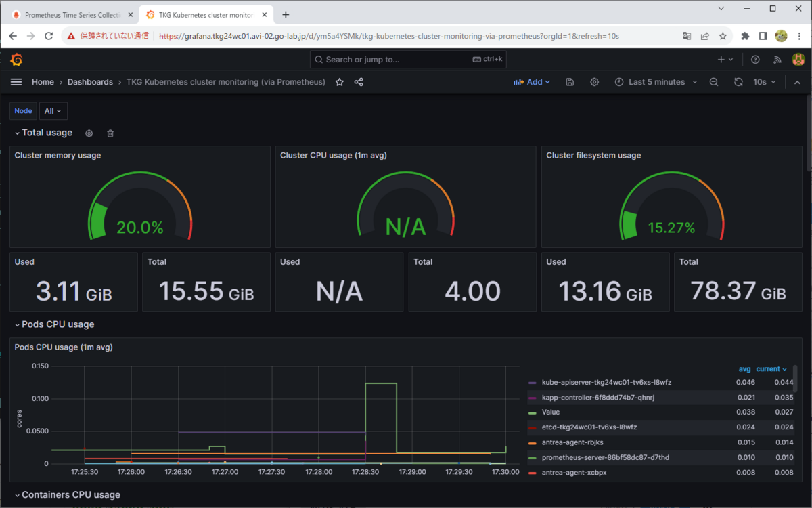812x508 pixels.
Task: Collapse the Containers CPU usage row
Action: 67,495
